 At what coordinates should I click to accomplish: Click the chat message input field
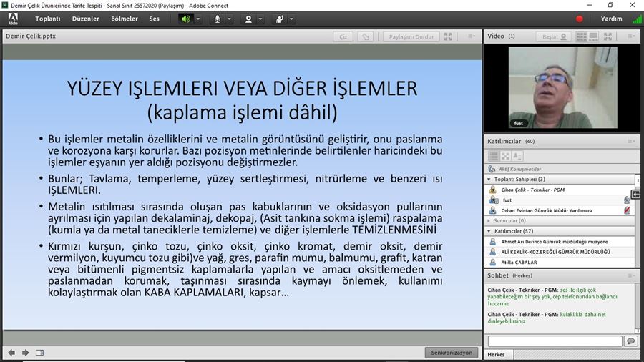(554, 341)
